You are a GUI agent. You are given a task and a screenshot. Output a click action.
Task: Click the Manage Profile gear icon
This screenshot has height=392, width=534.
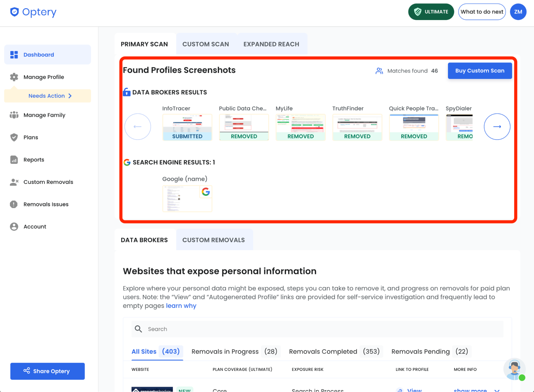pos(14,77)
